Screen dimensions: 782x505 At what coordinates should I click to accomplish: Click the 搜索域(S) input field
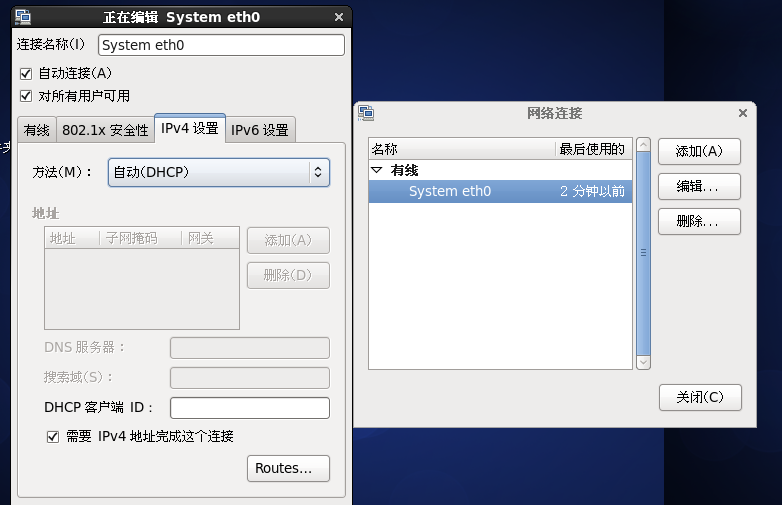pyautogui.click(x=250, y=378)
